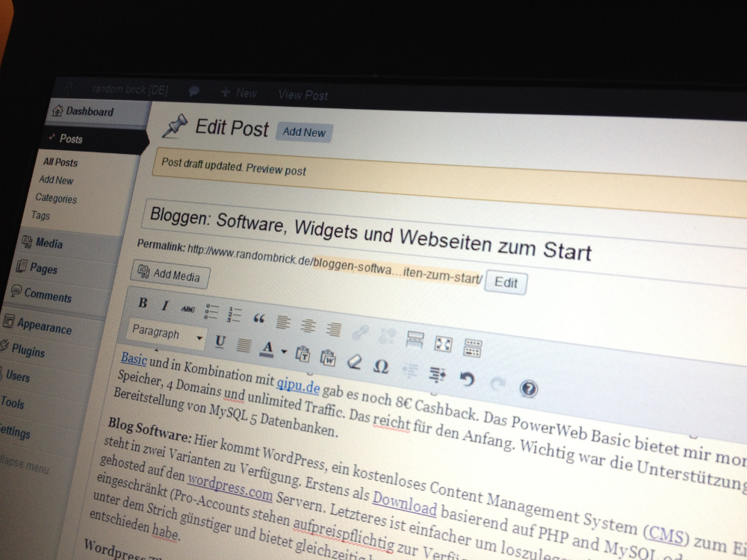Open Tags under Posts
This screenshot has height=560, width=747.
pos(40,215)
